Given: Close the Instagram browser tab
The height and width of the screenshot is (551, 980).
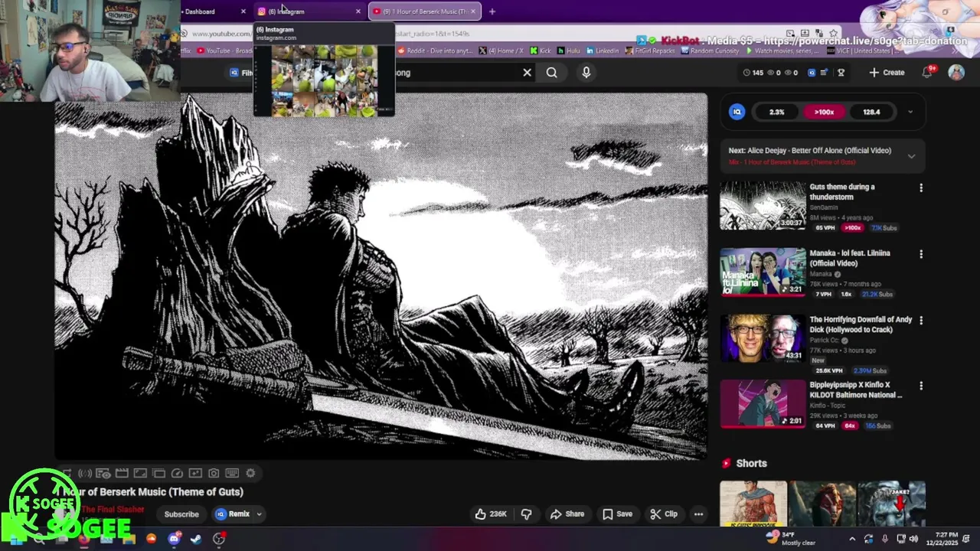Looking at the screenshot, I should [x=358, y=11].
